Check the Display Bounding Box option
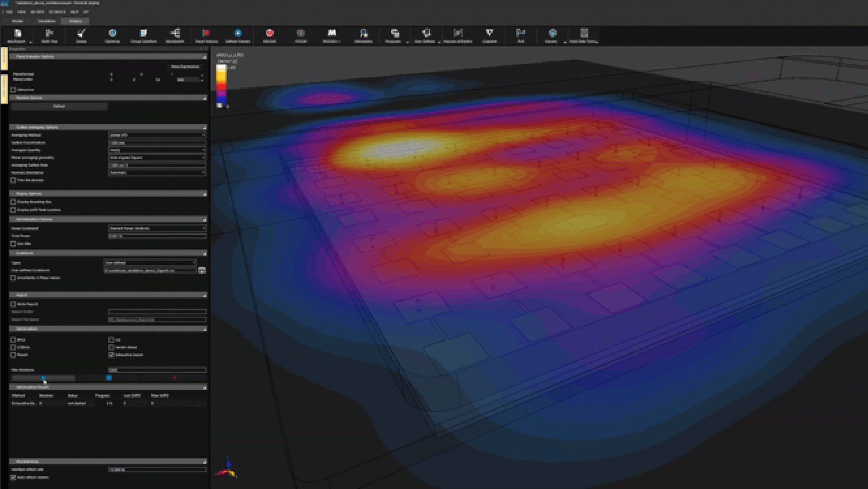The width and height of the screenshot is (868, 489). coord(13,202)
